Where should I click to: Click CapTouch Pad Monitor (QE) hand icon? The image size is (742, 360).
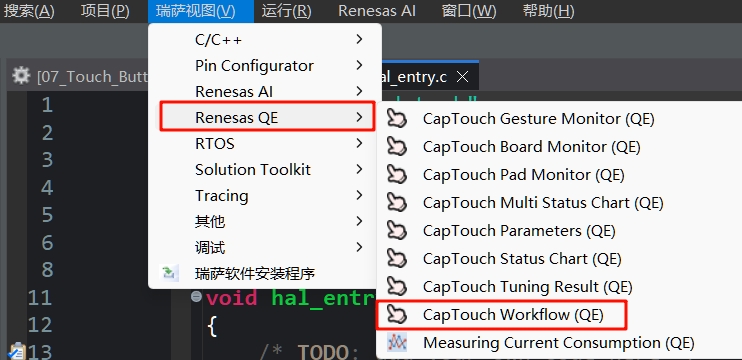tap(397, 174)
